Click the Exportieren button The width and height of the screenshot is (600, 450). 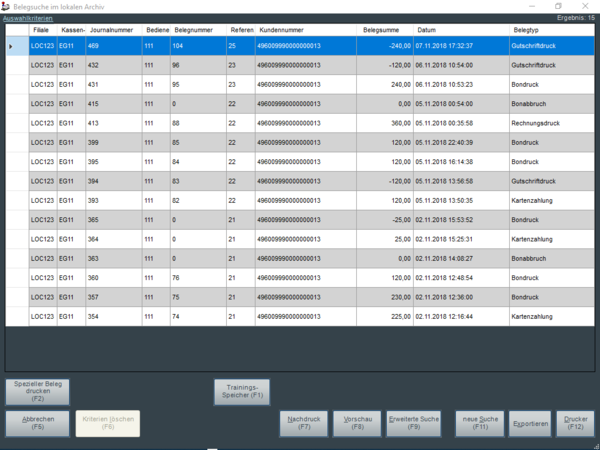pos(530,423)
